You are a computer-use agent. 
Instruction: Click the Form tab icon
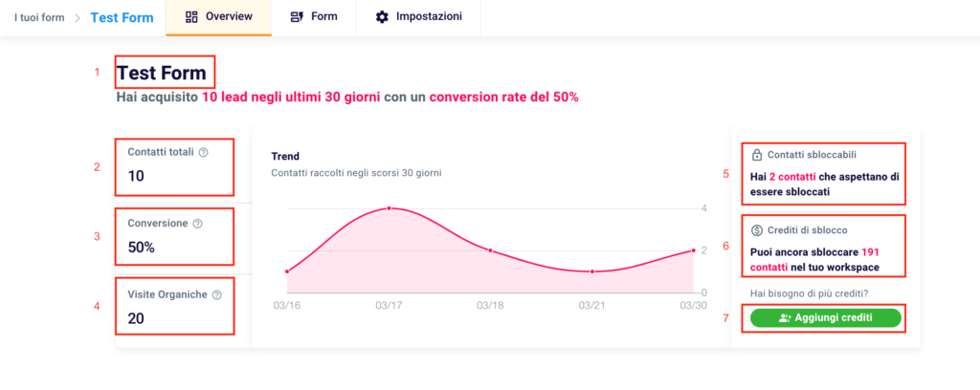click(x=298, y=17)
